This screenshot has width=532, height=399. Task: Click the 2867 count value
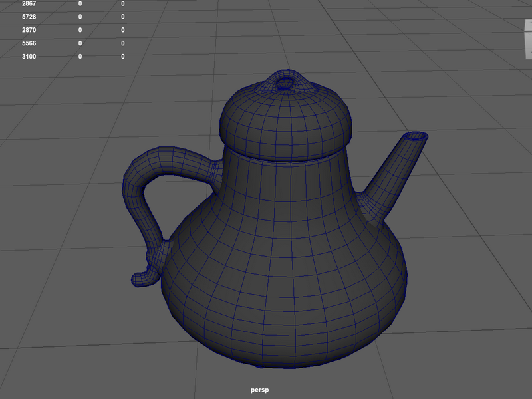point(29,3)
